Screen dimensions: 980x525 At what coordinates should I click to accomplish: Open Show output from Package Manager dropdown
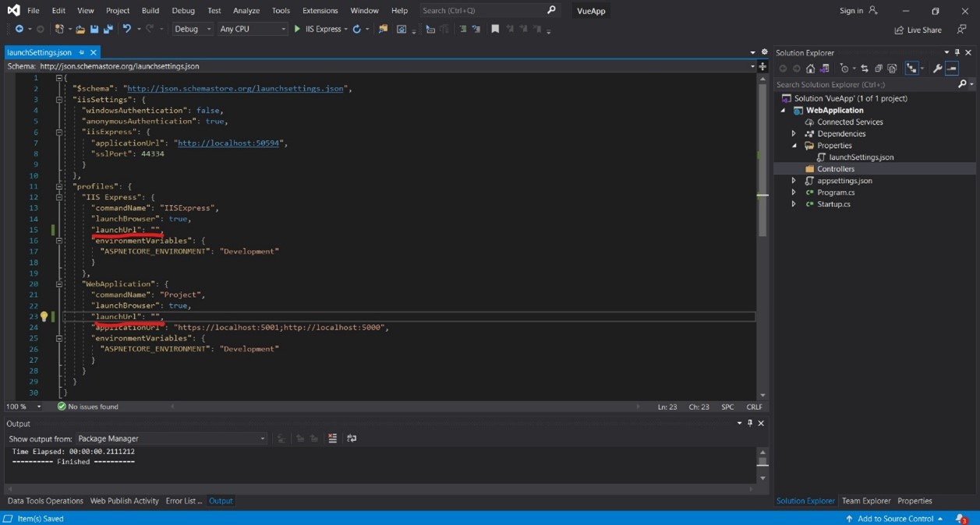pyautogui.click(x=172, y=439)
